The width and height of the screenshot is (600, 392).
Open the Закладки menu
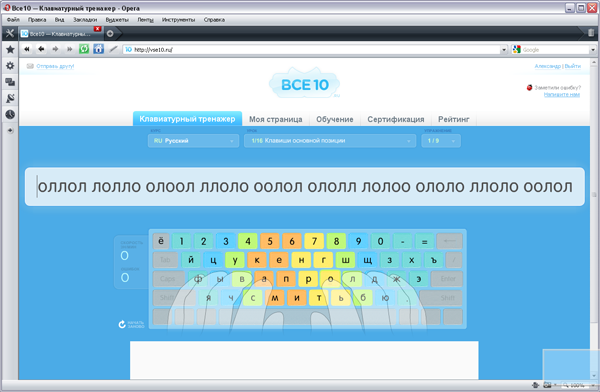tap(85, 20)
